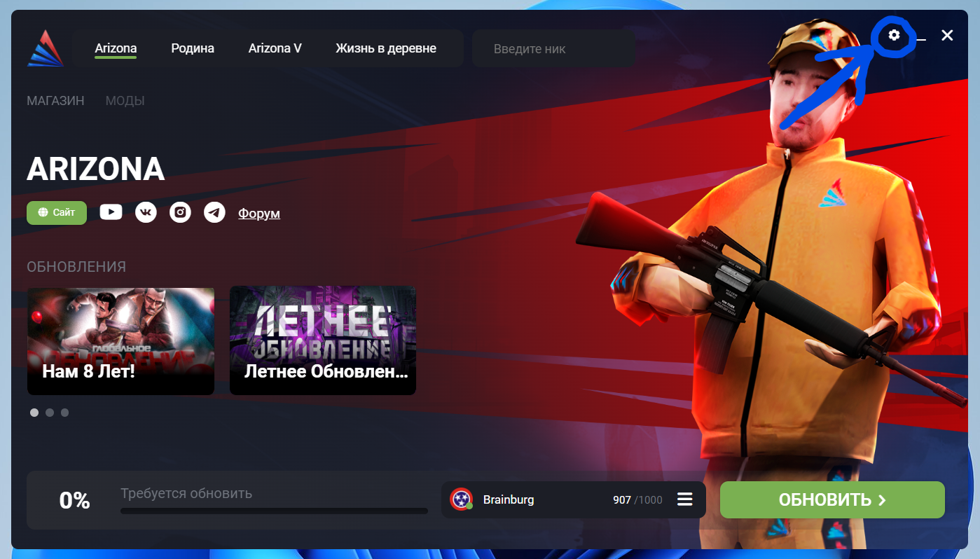This screenshot has width=980, height=559.
Task: Select the third carousel dot
Action: click(x=64, y=413)
